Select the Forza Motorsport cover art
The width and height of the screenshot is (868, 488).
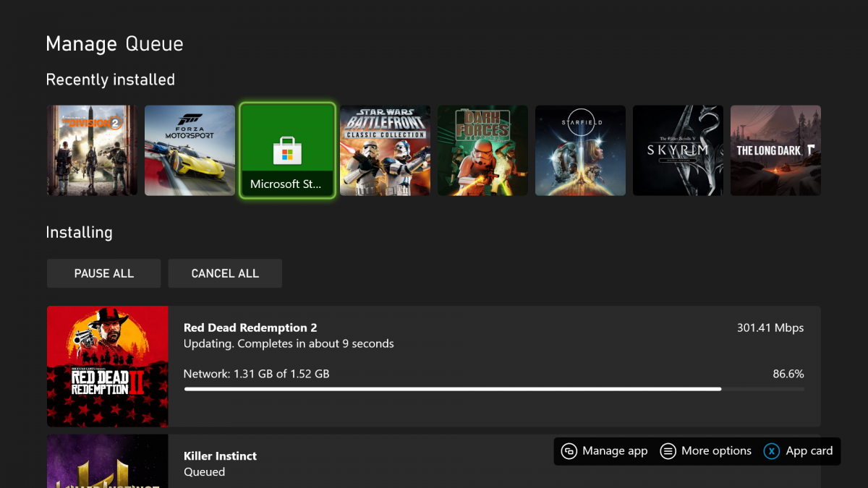tap(190, 150)
